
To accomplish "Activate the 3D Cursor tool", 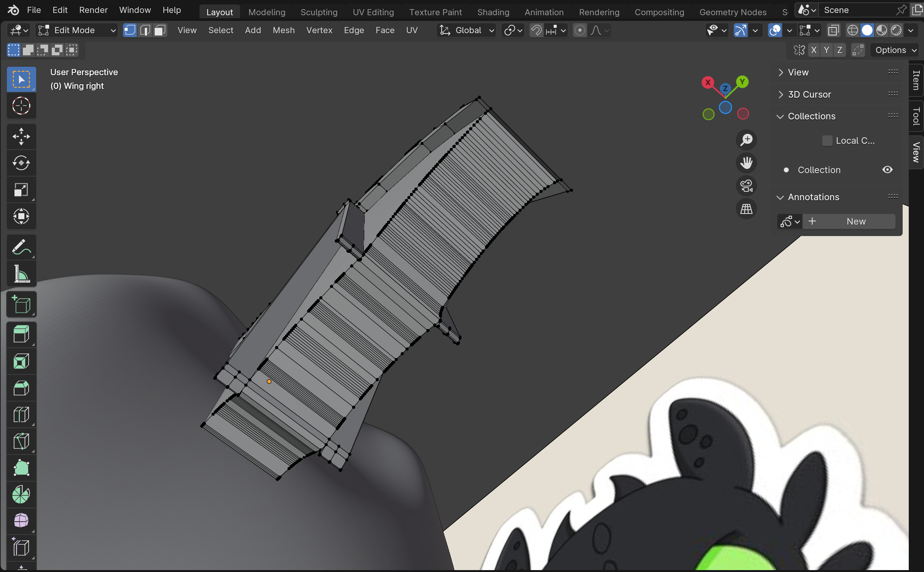I will click(21, 106).
